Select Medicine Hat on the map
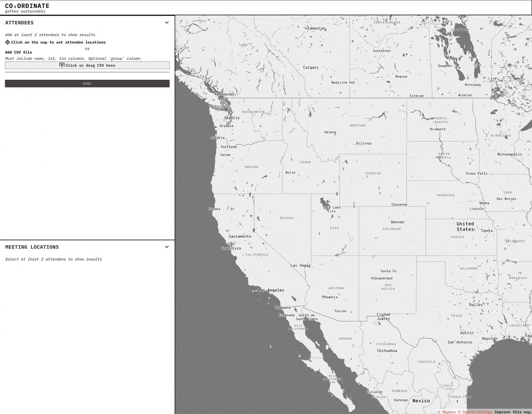This screenshot has width=532, height=414. point(343,82)
